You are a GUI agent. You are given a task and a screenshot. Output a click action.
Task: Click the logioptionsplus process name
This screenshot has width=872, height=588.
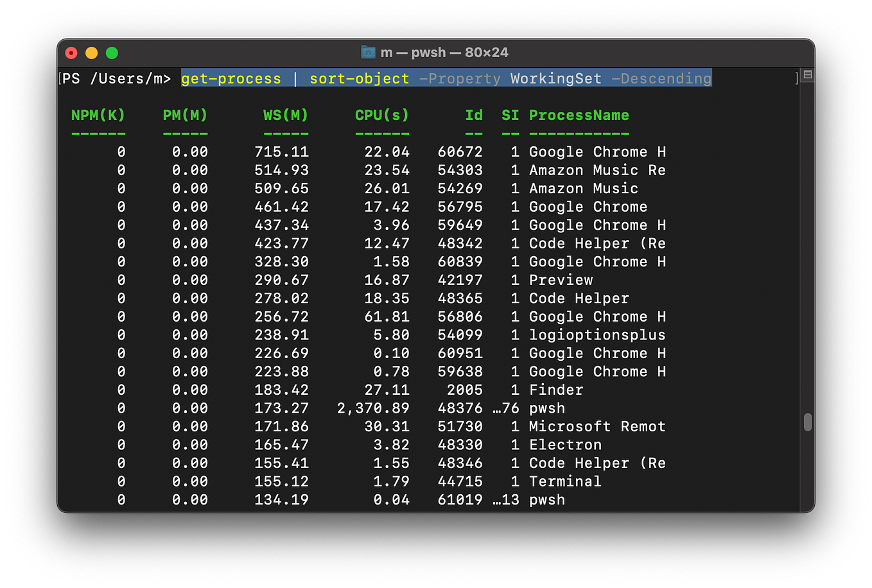click(x=597, y=334)
